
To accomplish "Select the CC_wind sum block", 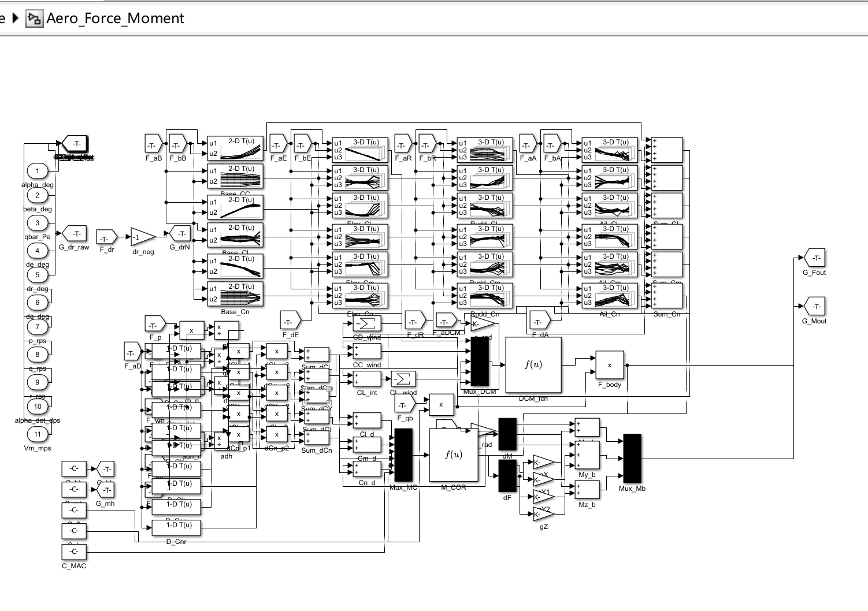I will coord(367,351).
